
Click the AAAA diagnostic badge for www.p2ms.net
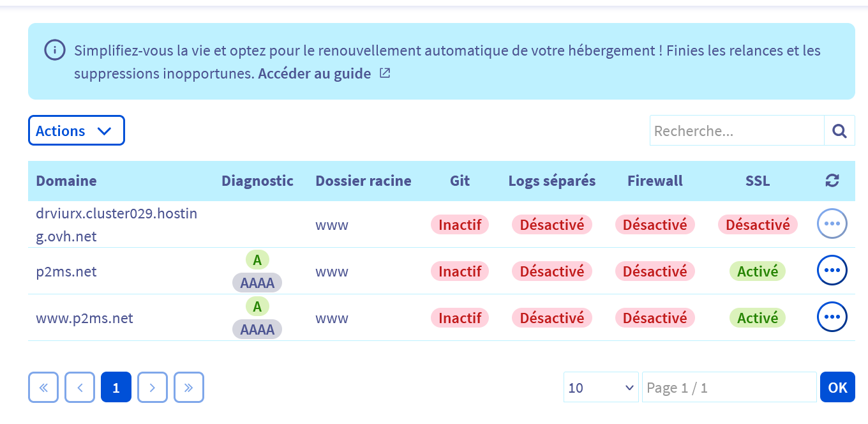coord(257,329)
